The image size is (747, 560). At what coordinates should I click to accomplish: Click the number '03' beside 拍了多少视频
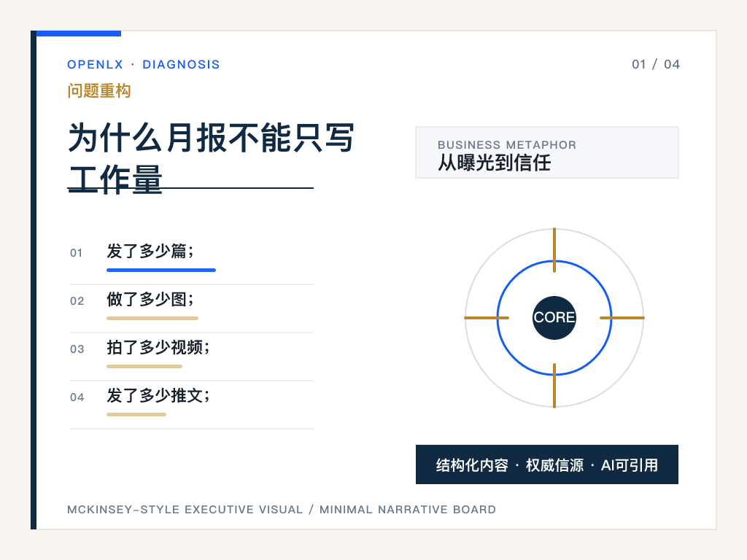point(77,349)
